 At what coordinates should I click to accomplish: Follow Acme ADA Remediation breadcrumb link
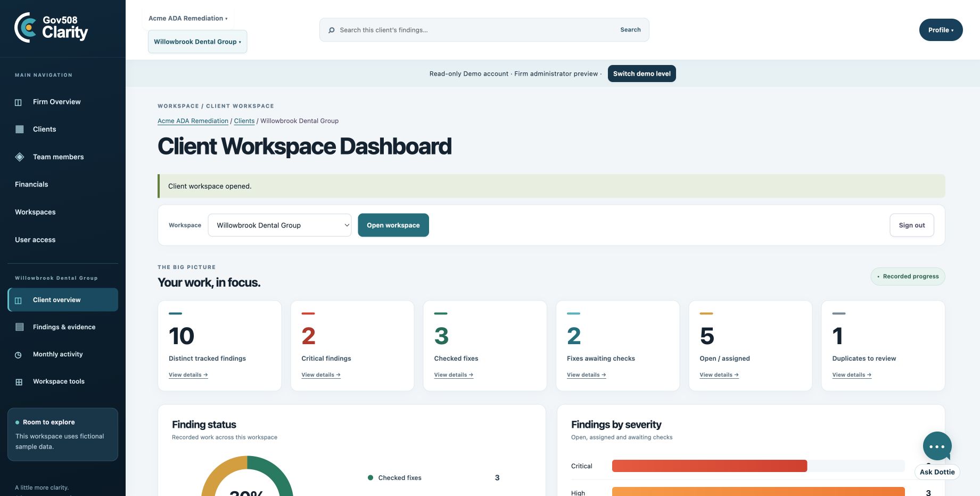click(x=193, y=121)
